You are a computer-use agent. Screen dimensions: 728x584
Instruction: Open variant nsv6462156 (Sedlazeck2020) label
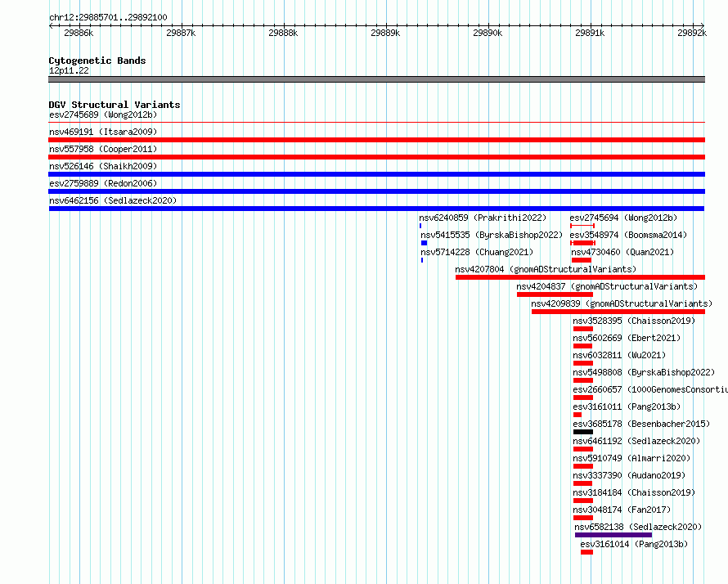[x=113, y=200]
